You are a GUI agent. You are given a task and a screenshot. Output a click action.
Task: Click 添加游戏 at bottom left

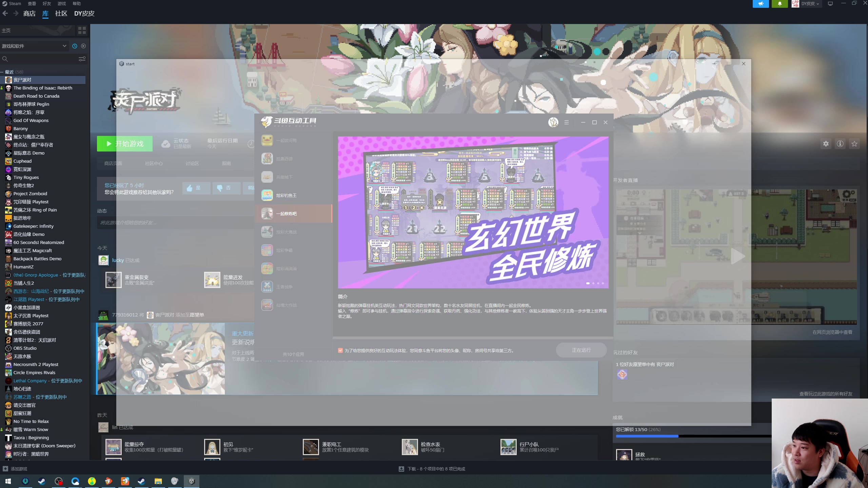15,469
